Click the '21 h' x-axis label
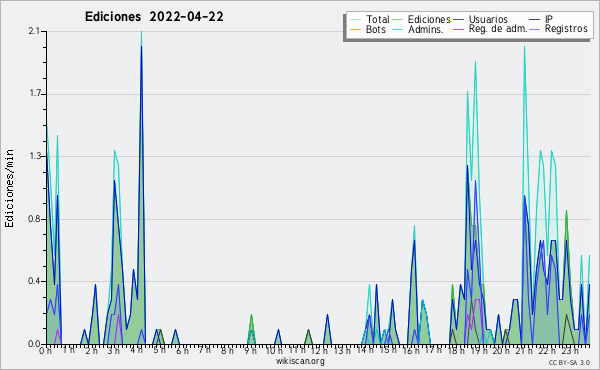 pyautogui.click(x=524, y=351)
